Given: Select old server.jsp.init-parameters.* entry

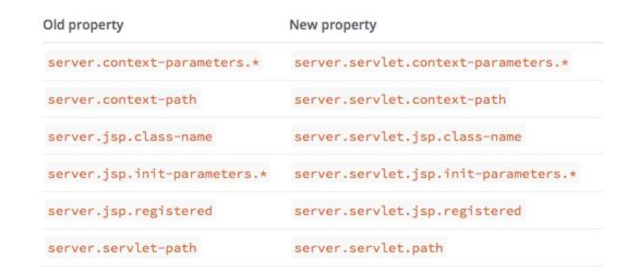Looking at the screenshot, I should click(x=157, y=174).
